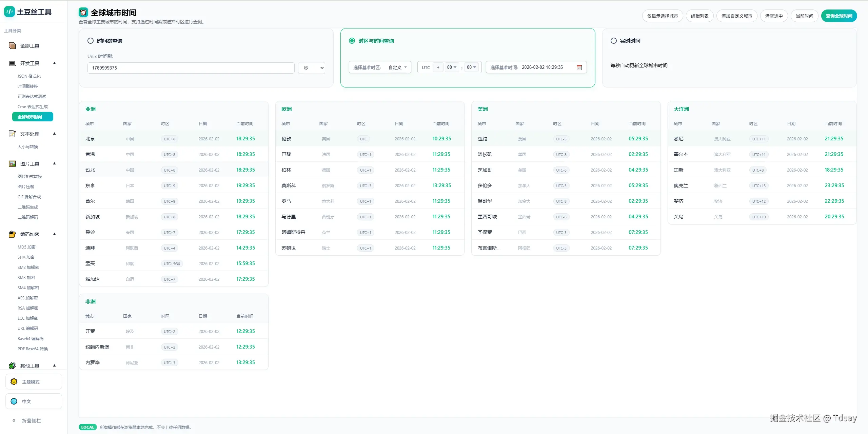Open the 秒 unit dropdown
This screenshot has height=434, width=868.
click(311, 68)
